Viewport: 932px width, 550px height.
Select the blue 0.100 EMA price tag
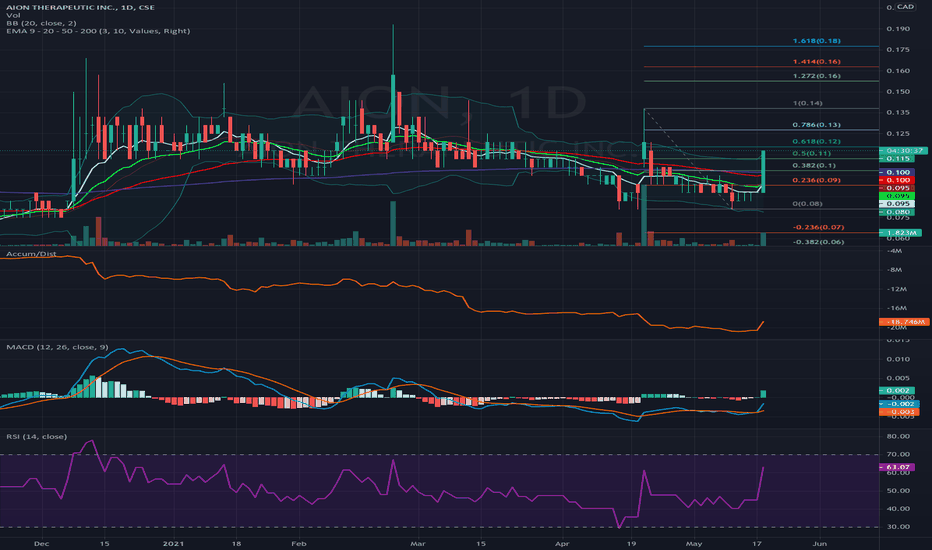click(898, 172)
